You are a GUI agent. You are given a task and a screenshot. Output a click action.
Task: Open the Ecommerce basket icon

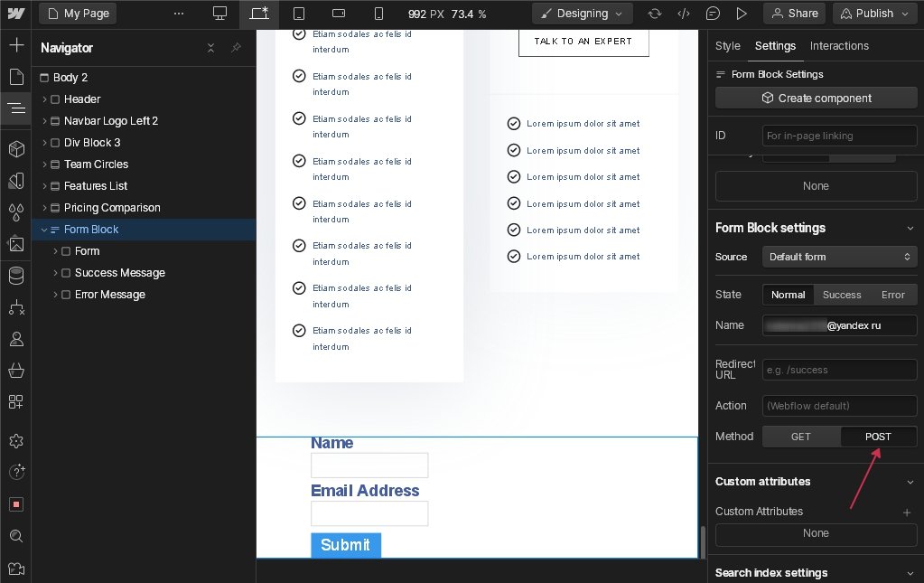15,371
